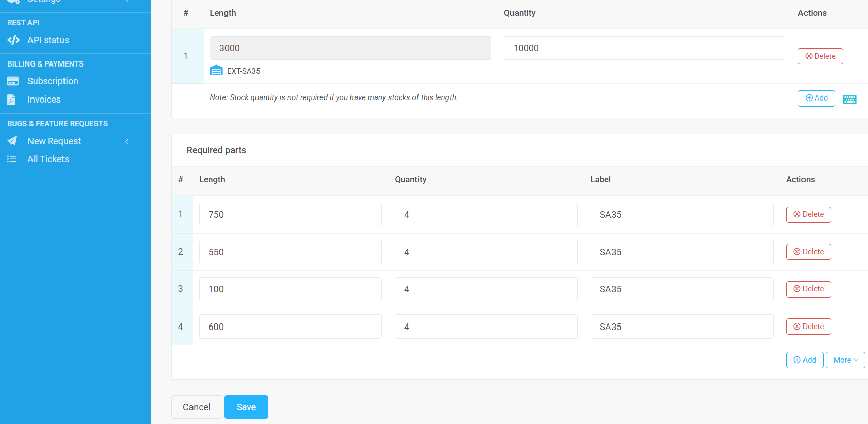This screenshot has width=868, height=424.
Task: Add a new required part row
Action: pos(805,360)
